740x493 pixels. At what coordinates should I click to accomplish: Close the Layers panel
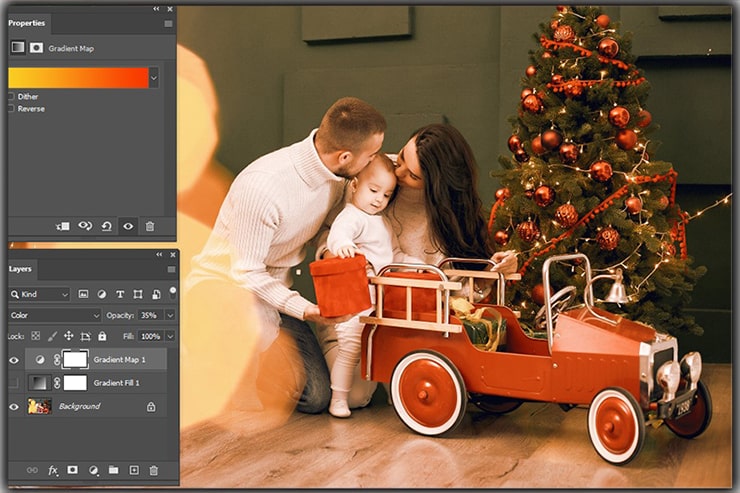173,254
